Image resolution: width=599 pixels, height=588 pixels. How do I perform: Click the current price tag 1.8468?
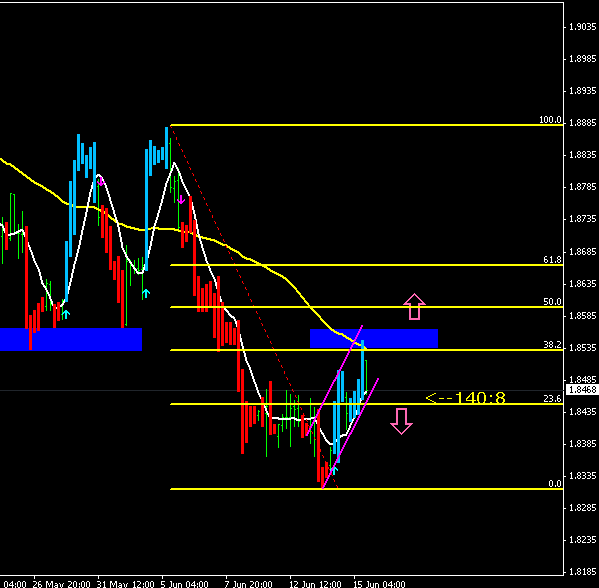click(x=583, y=390)
